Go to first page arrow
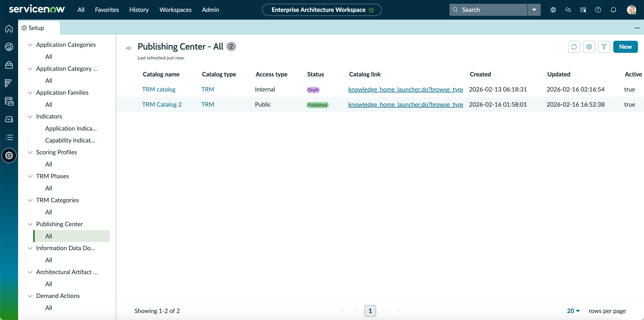The image size is (644, 320). (x=343, y=311)
